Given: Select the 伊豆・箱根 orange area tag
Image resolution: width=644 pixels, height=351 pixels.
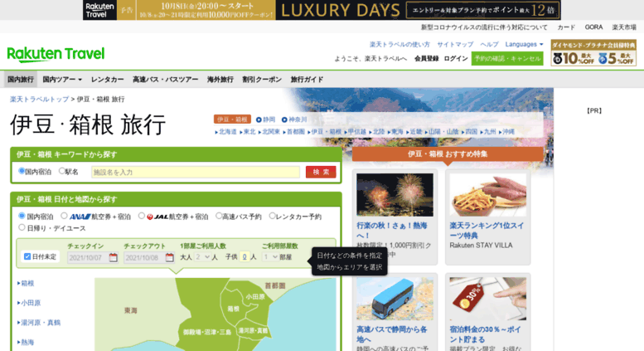Looking at the screenshot, I should (x=232, y=119).
